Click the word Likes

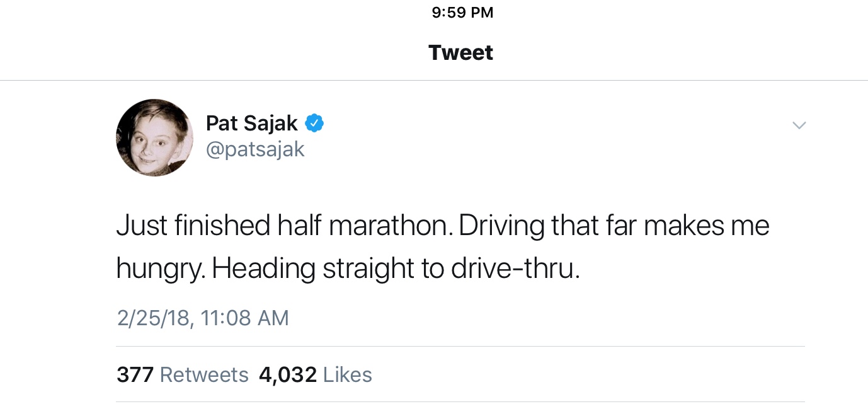347,375
